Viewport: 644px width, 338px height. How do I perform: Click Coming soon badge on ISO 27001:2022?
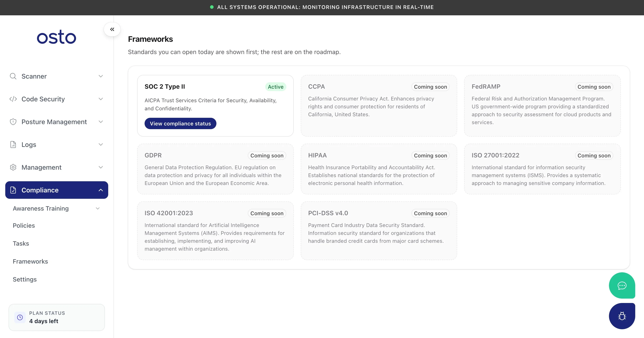[594, 155]
